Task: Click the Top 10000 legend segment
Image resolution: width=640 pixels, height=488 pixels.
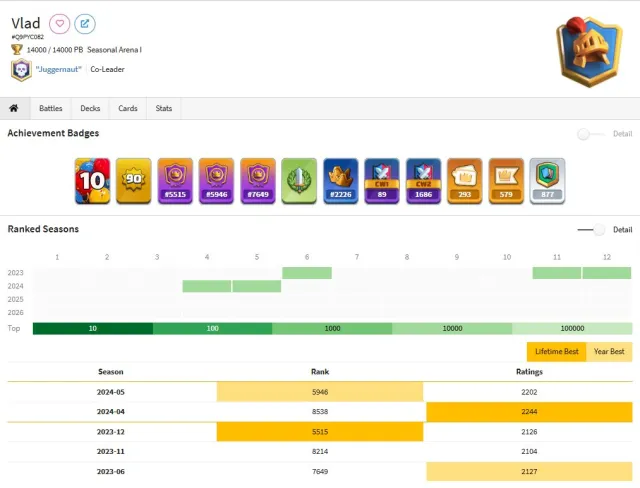Action: (452, 328)
